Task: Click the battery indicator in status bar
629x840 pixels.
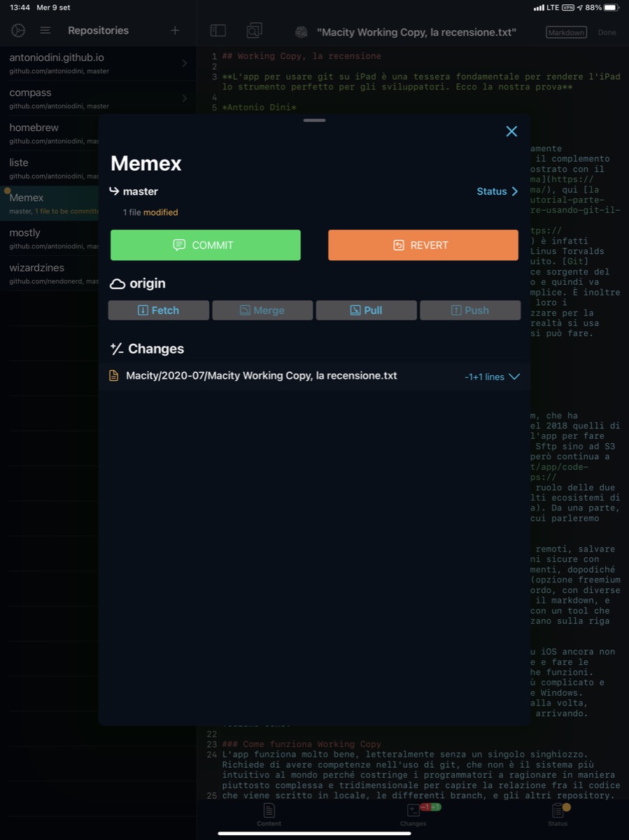Action: 611,7
